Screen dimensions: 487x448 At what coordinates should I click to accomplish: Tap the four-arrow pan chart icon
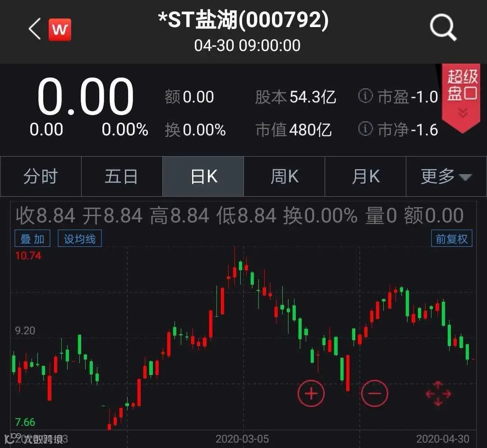[x=438, y=393]
